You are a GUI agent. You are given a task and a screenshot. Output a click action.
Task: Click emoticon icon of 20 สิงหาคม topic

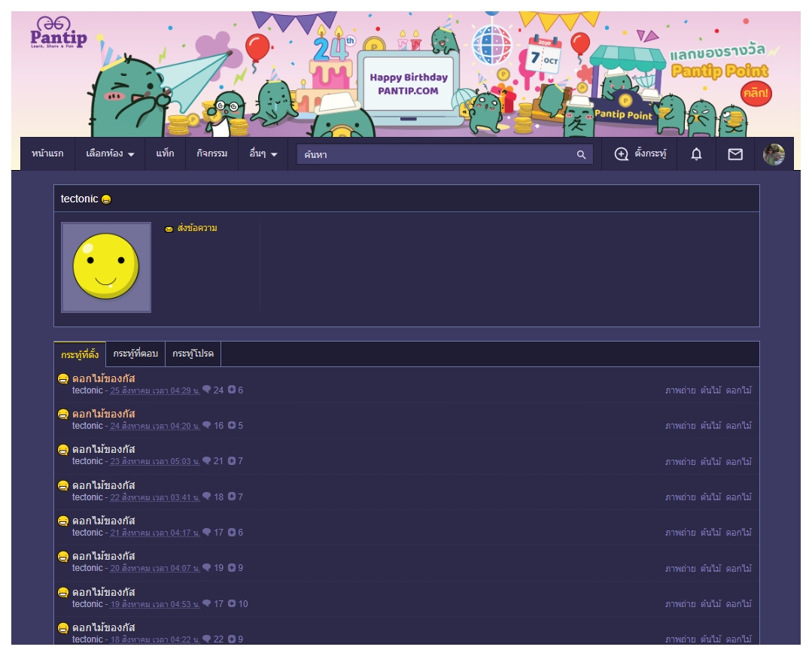click(63, 557)
